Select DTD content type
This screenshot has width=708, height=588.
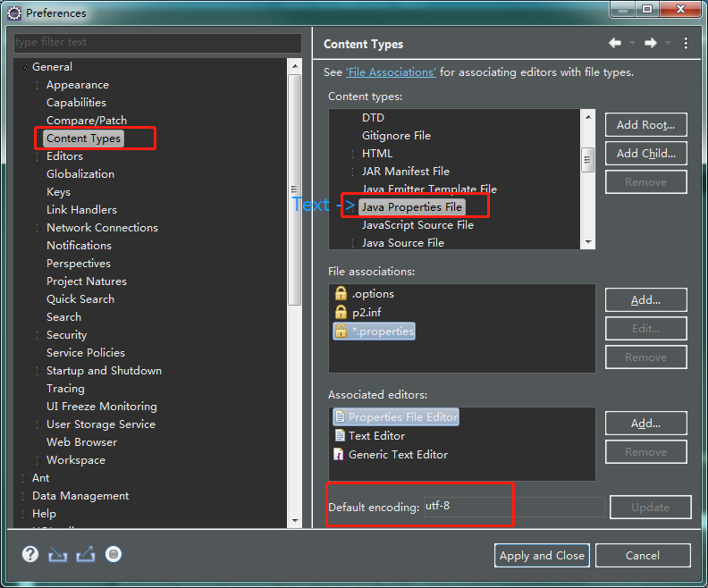pyautogui.click(x=373, y=118)
